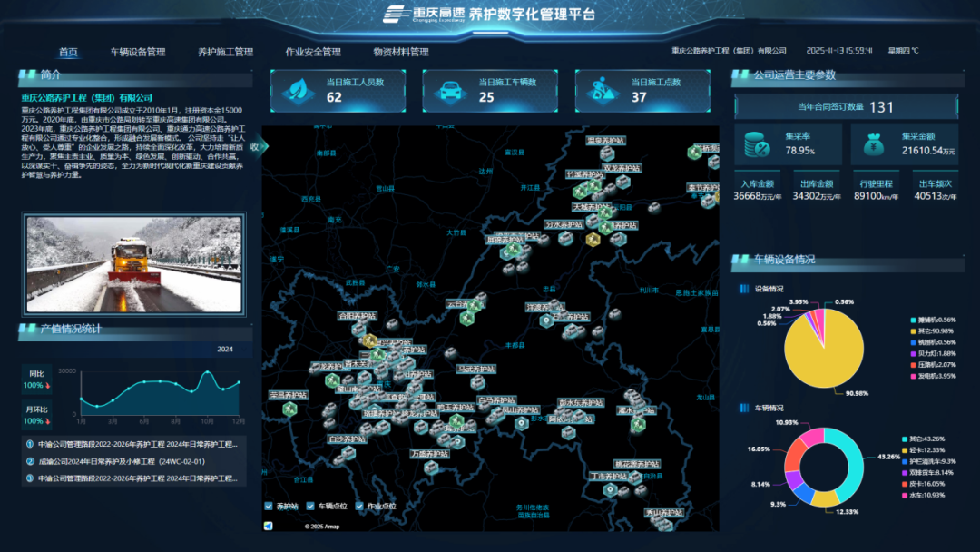The image size is (980, 552).
Task: Click the car icon for daily construction vehicles
Action: (447, 90)
